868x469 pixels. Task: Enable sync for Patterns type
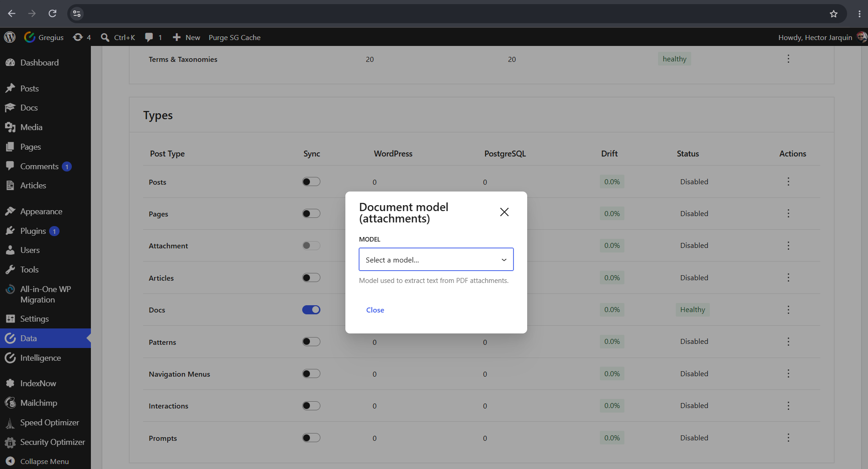tap(311, 342)
